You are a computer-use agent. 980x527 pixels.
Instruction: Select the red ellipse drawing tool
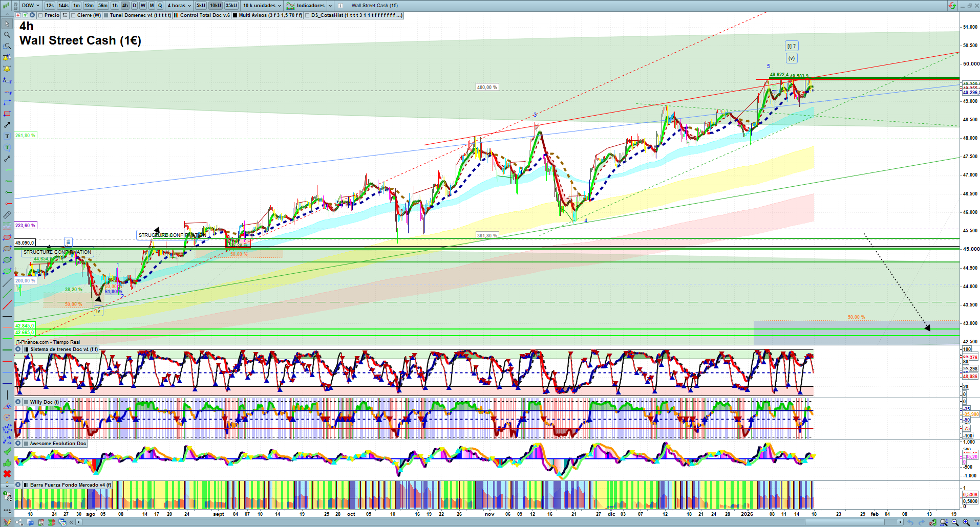tap(7, 237)
